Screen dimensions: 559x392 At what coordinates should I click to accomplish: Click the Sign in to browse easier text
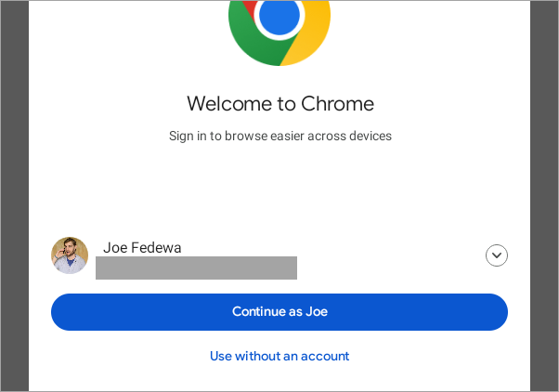tap(279, 136)
